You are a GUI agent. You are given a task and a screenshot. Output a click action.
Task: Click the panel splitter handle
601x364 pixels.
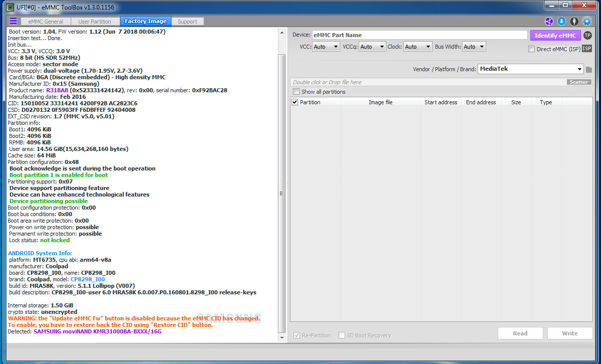tap(288, 186)
